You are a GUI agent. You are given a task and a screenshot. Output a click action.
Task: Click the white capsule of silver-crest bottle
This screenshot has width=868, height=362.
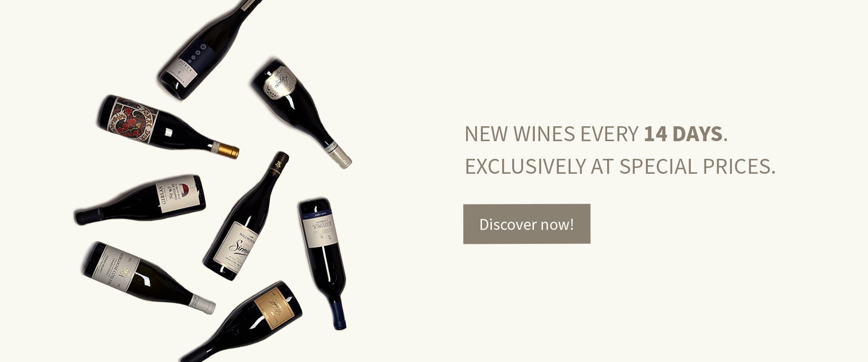click(x=341, y=156)
